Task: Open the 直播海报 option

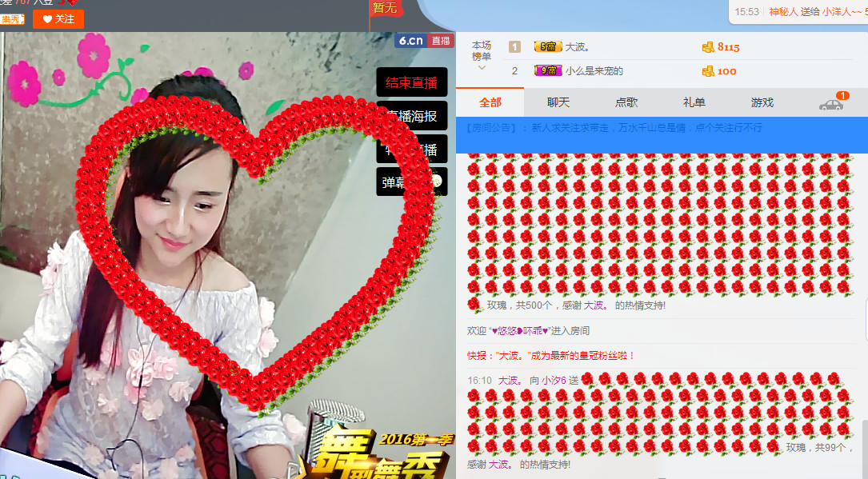Action: 411,116
